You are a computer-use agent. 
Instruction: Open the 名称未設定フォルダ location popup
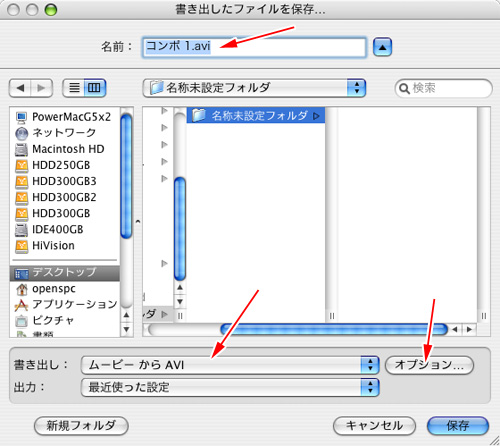click(254, 88)
